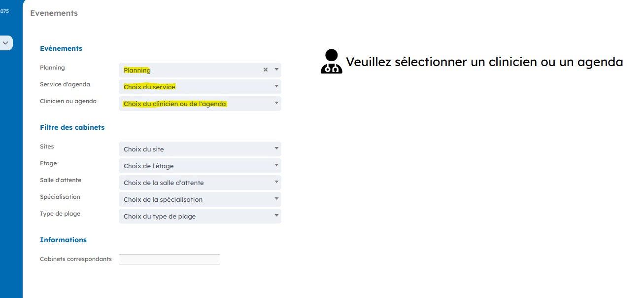This screenshot has height=298, width=644.
Task: Expand the Choix du type de plage dropdown
Action: tap(200, 216)
